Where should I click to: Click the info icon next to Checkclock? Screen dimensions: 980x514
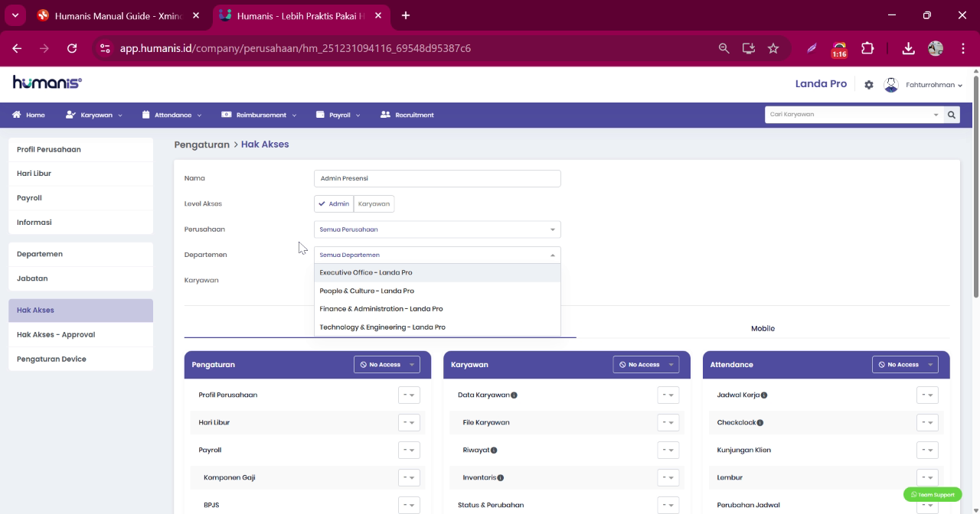[x=760, y=423]
